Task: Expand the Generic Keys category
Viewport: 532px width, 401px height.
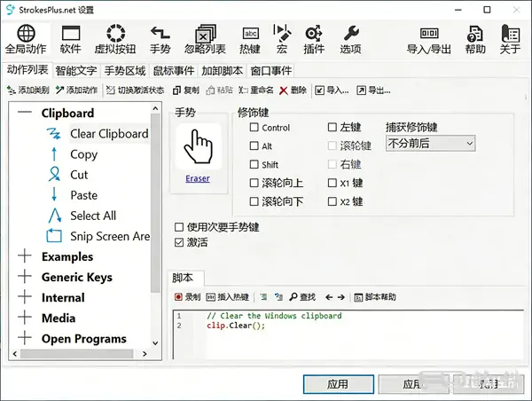Action: coord(24,277)
